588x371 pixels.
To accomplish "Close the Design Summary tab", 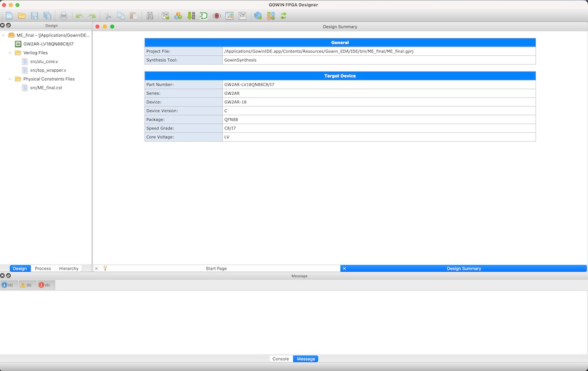I will coord(345,269).
